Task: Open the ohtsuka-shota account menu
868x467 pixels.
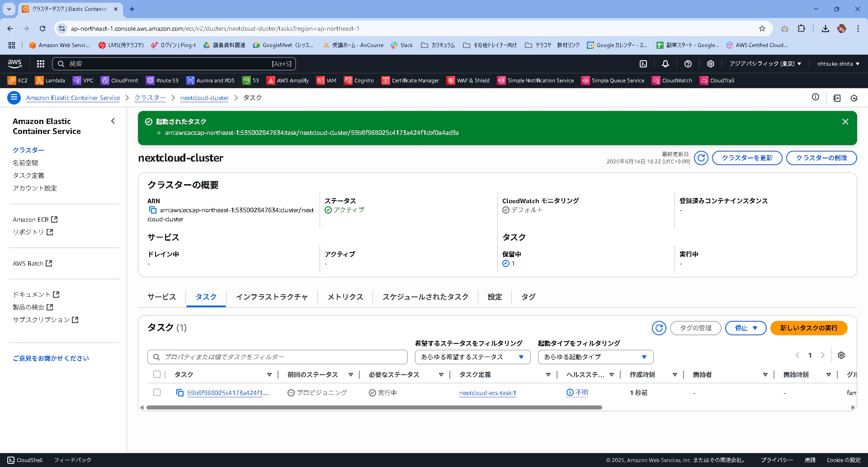Action: coord(839,64)
